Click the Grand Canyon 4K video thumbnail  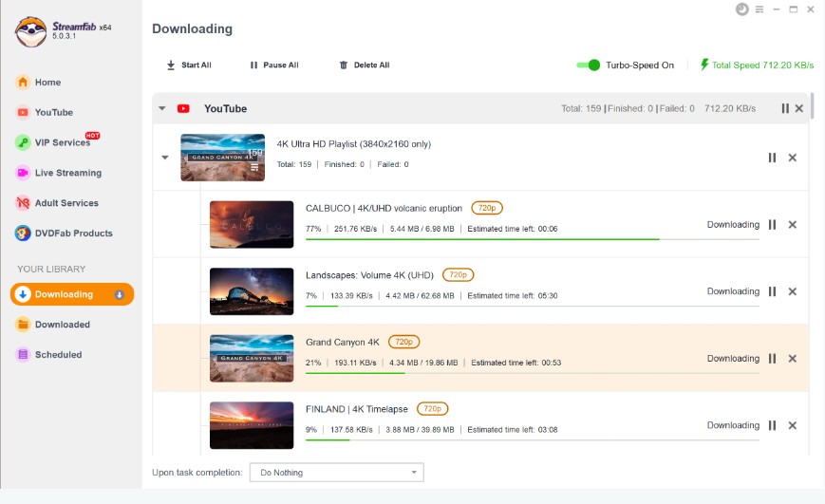point(252,359)
